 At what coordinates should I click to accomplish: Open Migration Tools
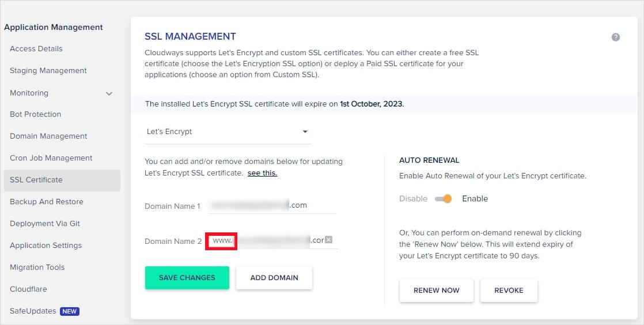tap(37, 267)
